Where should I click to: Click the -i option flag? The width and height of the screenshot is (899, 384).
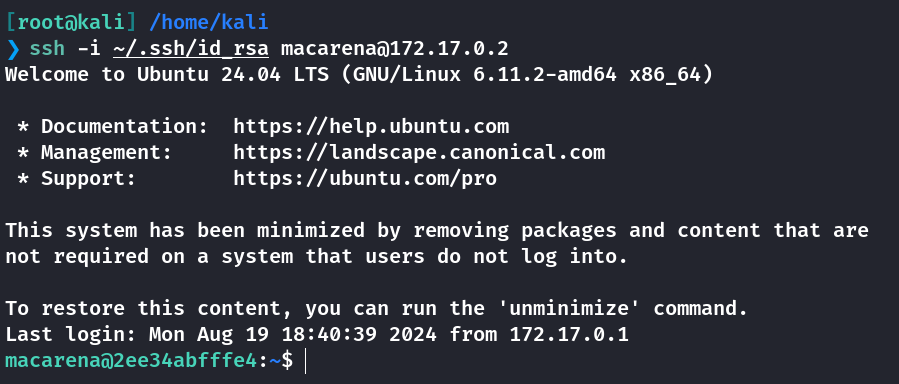point(89,49)
